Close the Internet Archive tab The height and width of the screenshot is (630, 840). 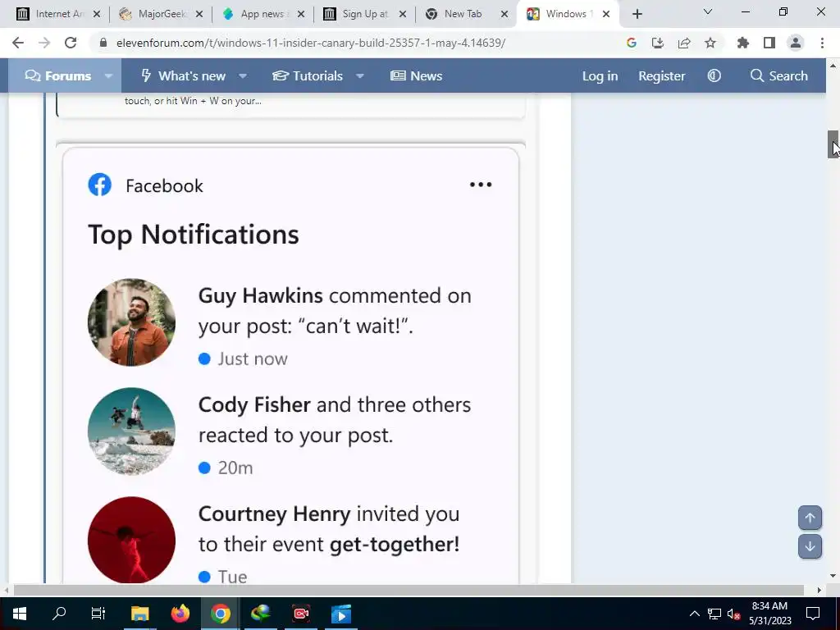click(97, 15)
